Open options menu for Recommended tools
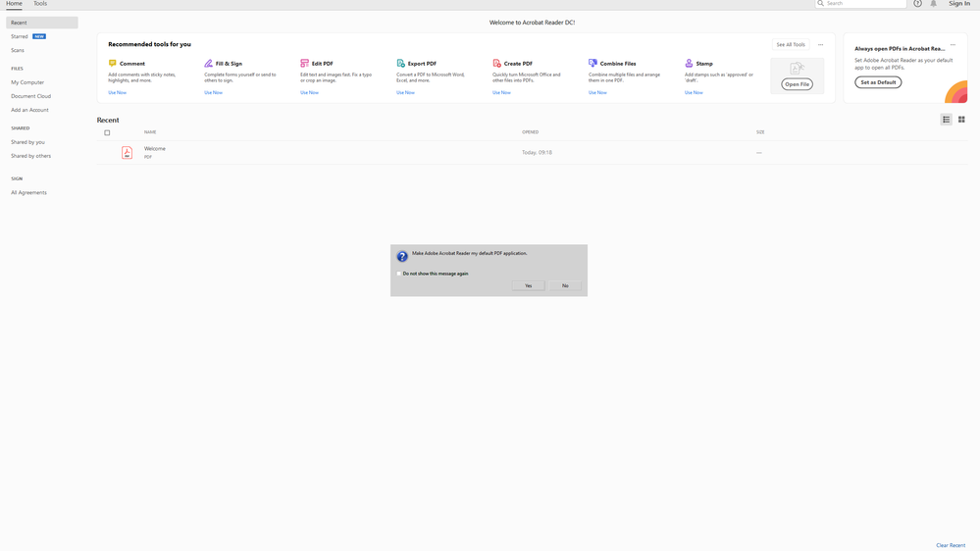 pos(821,44)
